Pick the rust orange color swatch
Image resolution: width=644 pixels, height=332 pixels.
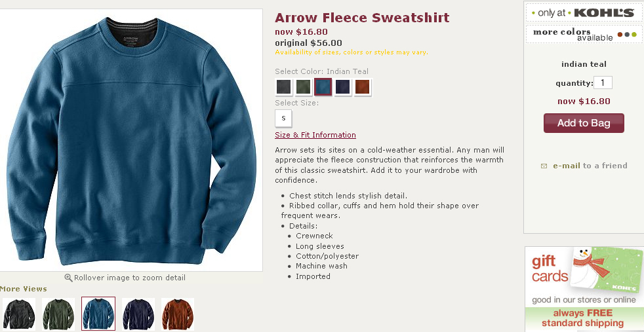tap(362, 87)
